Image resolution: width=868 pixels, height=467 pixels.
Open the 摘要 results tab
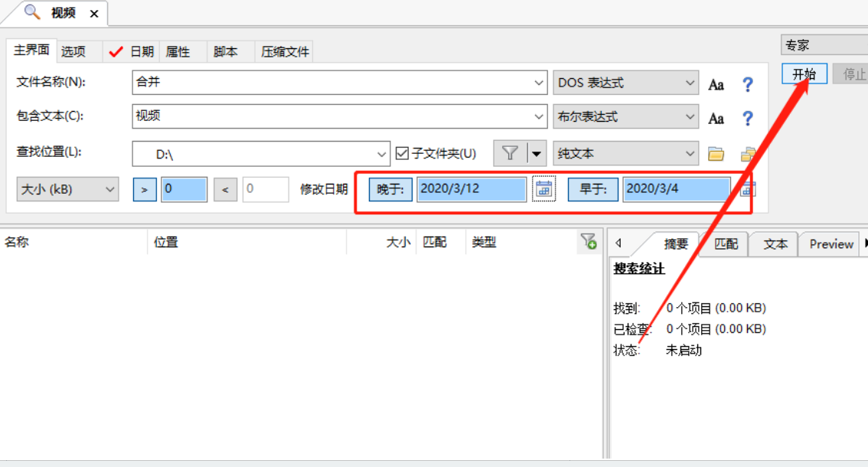click(x=676, y=243)
